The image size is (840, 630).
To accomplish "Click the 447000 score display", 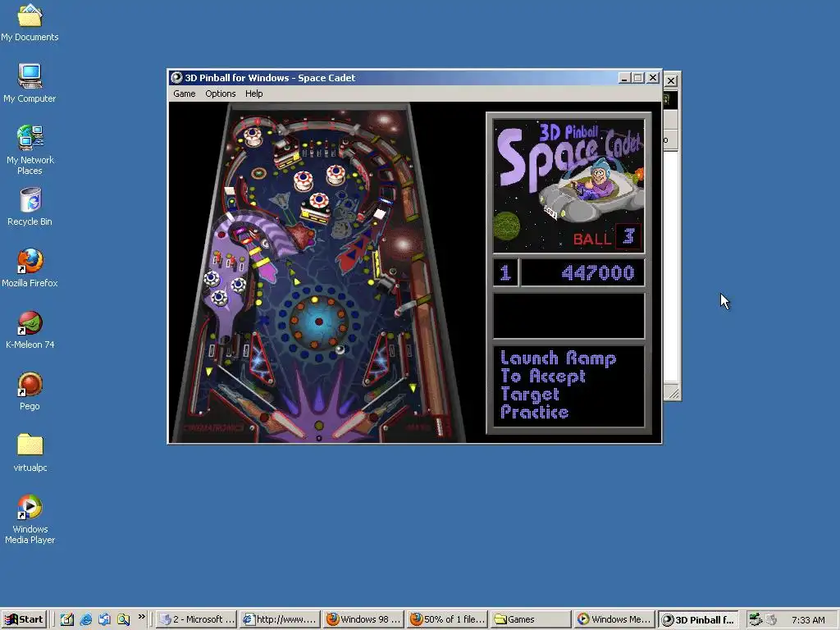I will click(x=583, y=272).
